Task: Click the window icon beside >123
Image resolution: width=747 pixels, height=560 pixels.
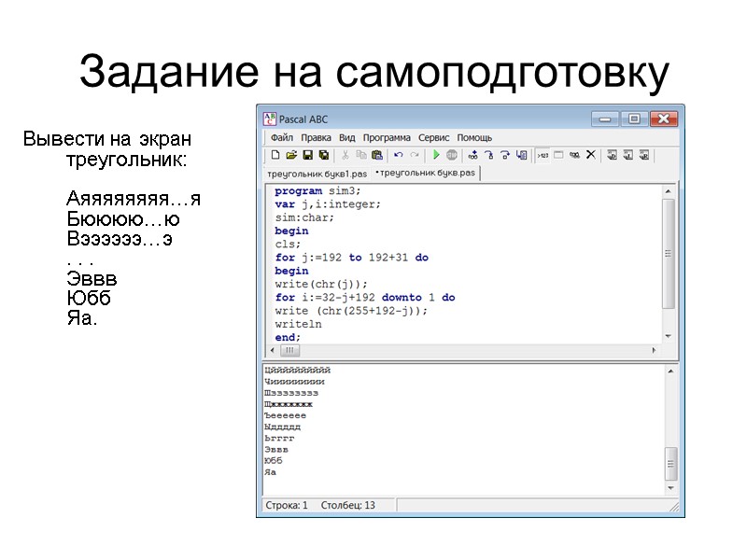Action: point(558,155)
